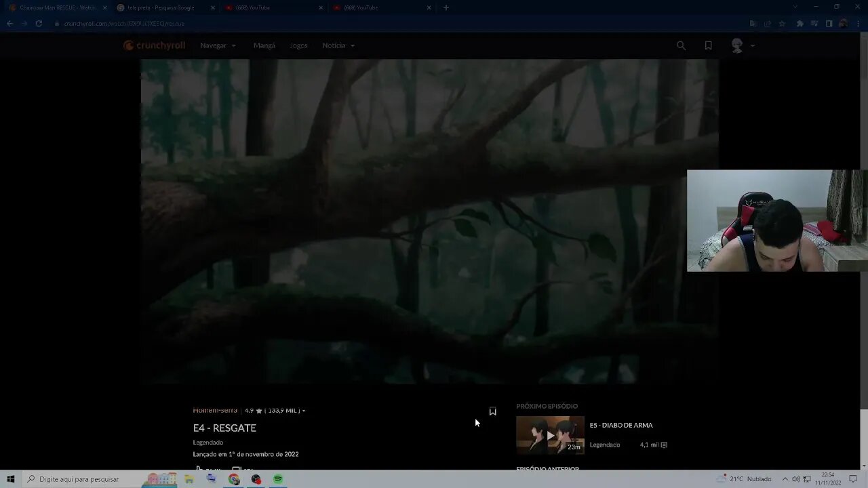
Task: Open E5 - Diabo de Arma title
Action: pos(621,425)
